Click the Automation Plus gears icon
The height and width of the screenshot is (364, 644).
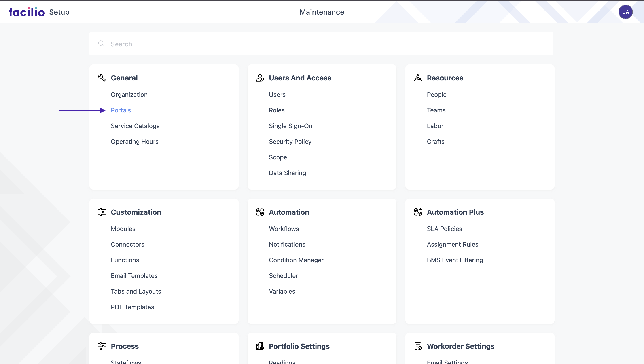coord(418,212)
